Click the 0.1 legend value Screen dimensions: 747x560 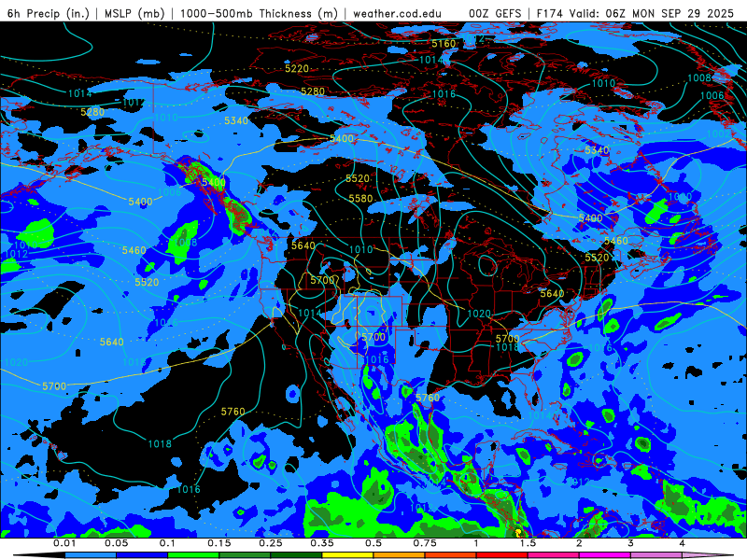click(x=168, y=543)
